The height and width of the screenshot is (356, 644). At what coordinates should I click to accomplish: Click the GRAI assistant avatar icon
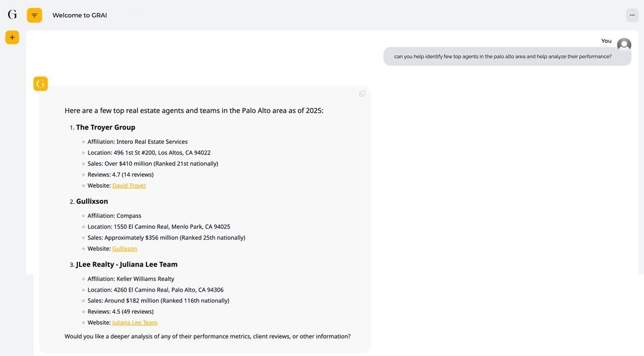pyautogui.click(x=40, y=84)
